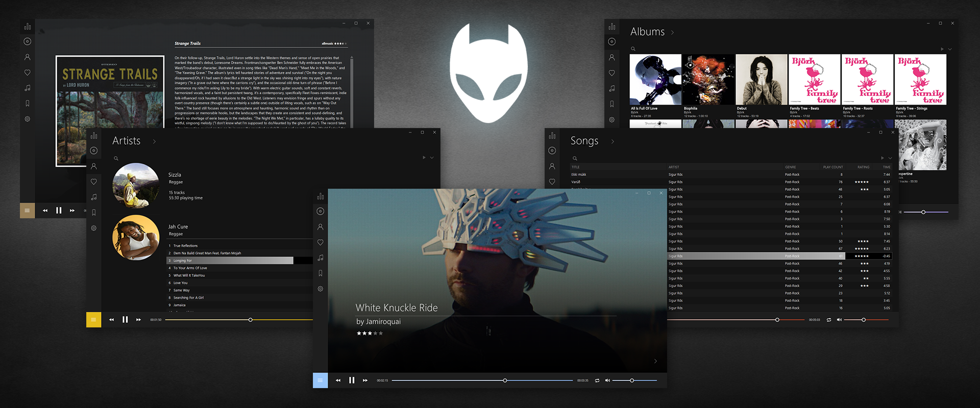Open down-chevron dropdown in Artists window

(432, 158)
